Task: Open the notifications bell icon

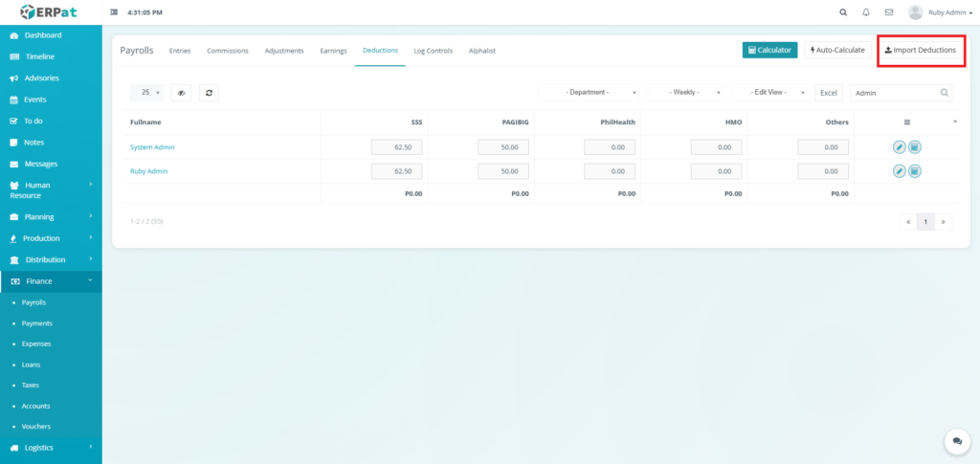Action: pos(866,12)
